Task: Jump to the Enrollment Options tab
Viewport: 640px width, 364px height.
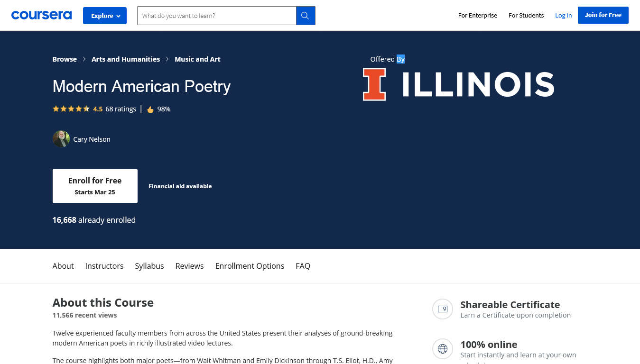Action: pyautogui.click(x=250, y=266)
